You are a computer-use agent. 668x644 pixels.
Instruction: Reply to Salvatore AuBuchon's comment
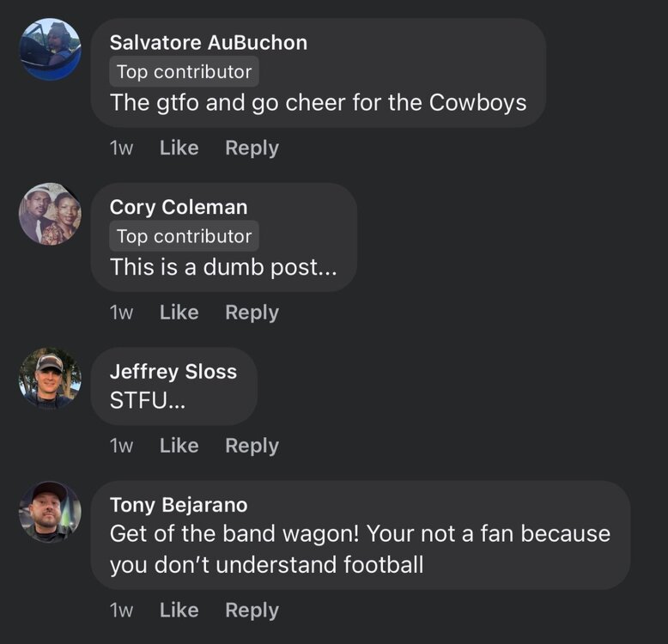252,148
